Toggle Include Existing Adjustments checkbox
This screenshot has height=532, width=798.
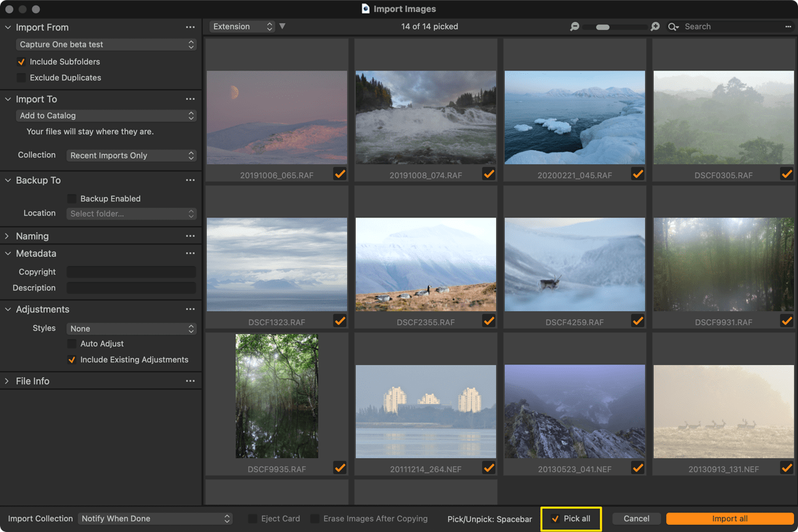[x=72, y=360]
